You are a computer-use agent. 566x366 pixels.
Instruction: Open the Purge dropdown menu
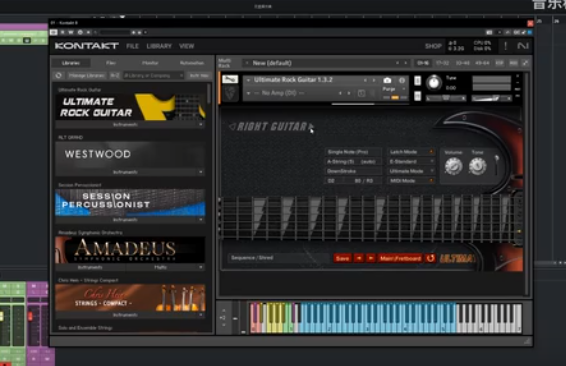click(394, 89)
